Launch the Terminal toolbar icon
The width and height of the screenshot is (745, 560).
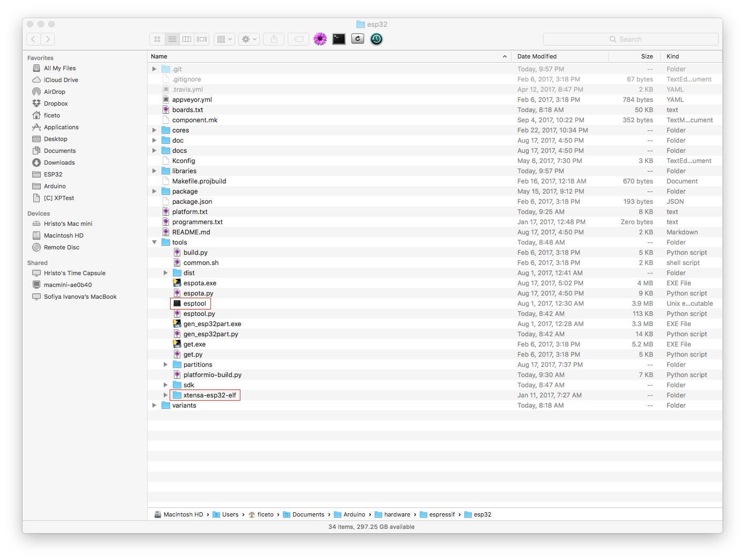pos(339,39)
